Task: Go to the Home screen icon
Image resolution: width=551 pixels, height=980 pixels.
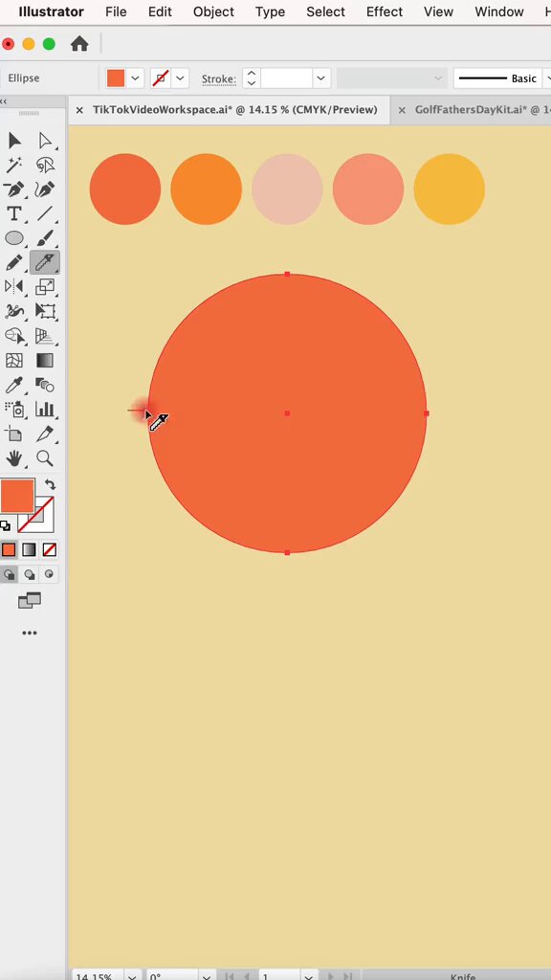Action: (79, 44)
